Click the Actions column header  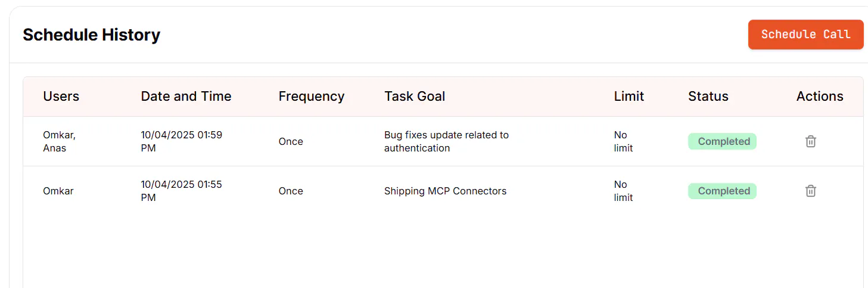[x=820, y=97]
